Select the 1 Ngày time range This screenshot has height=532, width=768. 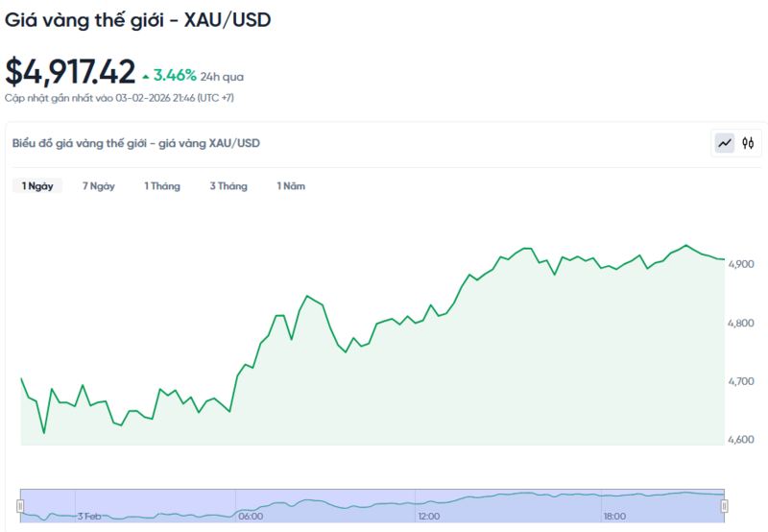pos(37,186)
